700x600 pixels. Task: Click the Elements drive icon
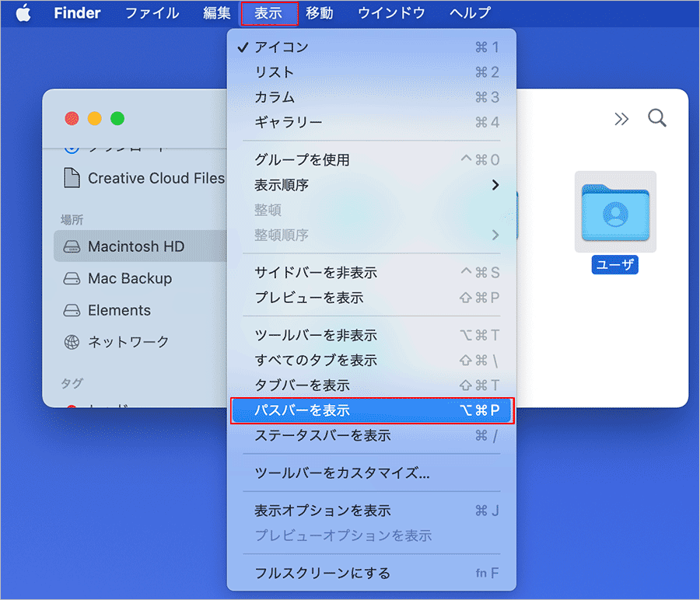(72, 310)
